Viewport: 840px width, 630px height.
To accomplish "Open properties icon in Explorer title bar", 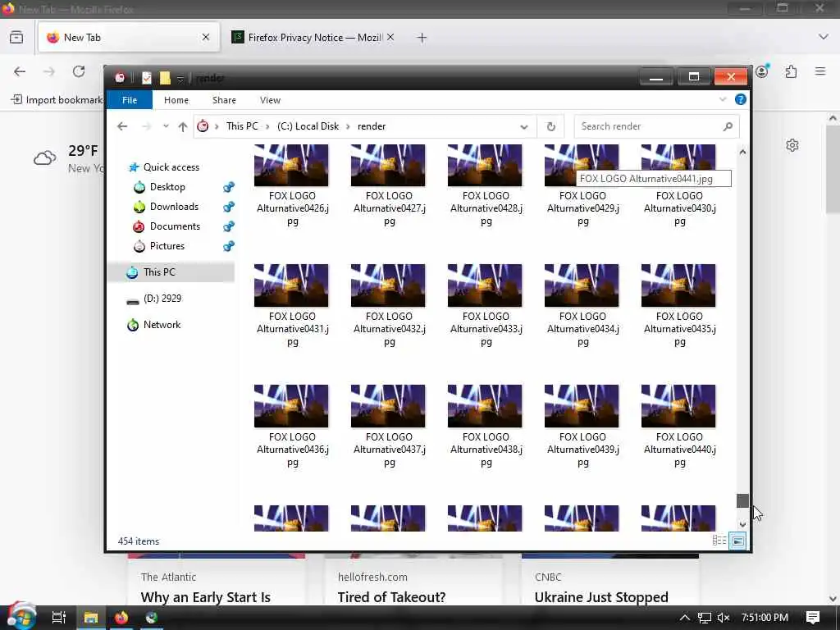I will (146, 78).
